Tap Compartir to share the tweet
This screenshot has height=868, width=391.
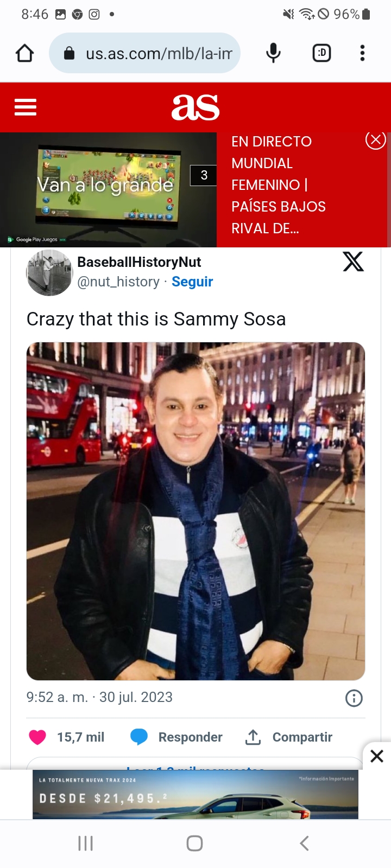pyautogui.click(x=288, y=737)
